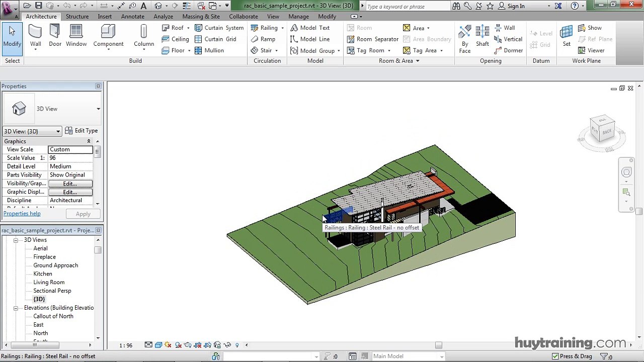This screenshot has width=644, height=362.
Task: Open the Kitchen 3D view in browser
Action: 43,274
